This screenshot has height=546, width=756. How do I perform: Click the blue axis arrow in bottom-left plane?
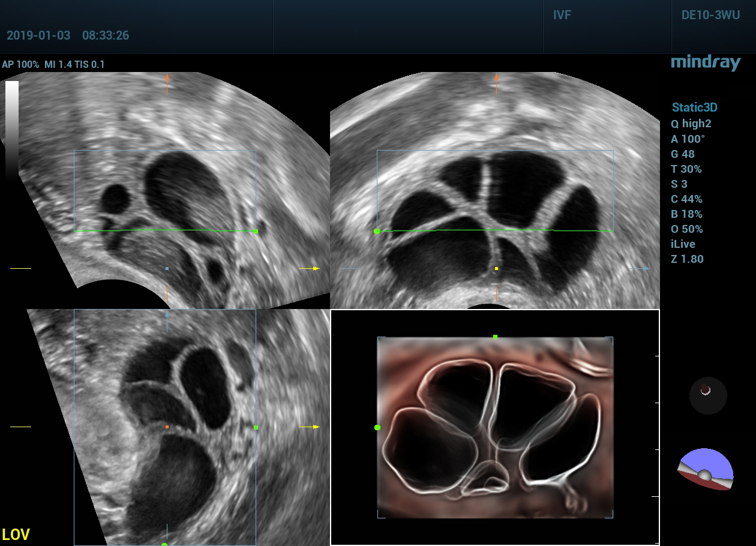point(167,320)
